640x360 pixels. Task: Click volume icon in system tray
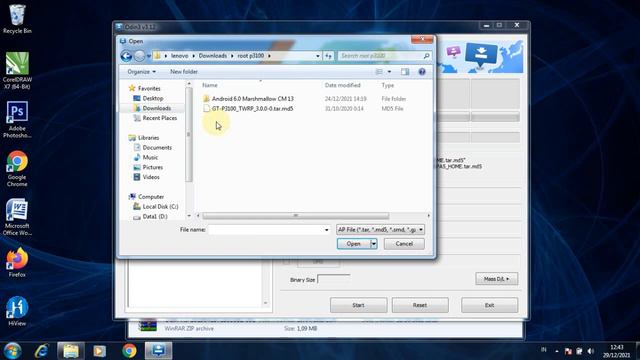[591, 351]
